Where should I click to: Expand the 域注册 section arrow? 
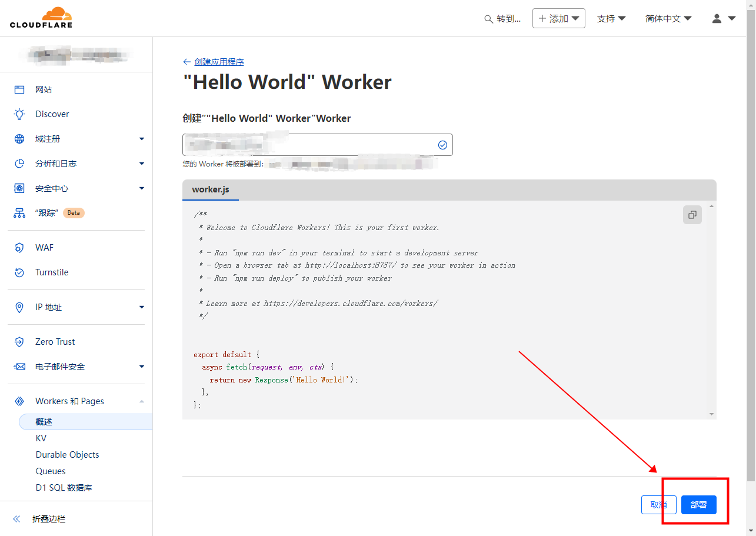(142, 139)
